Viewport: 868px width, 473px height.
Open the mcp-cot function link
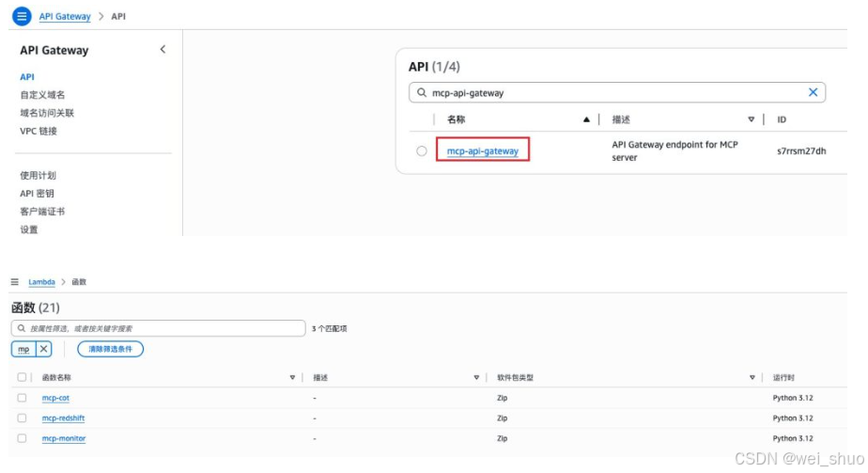[x=56, y=398]
